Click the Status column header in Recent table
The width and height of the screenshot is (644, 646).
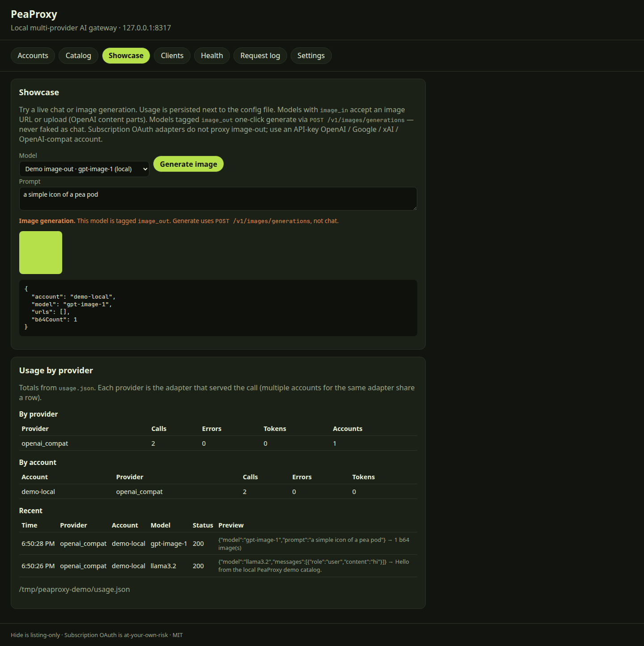point(203,525)
